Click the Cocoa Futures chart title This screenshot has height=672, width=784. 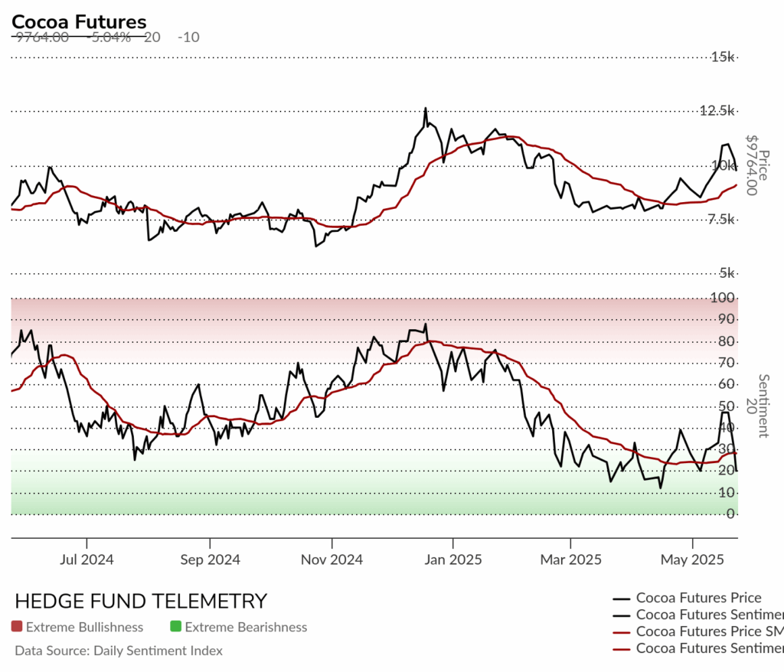pos(79,22)
